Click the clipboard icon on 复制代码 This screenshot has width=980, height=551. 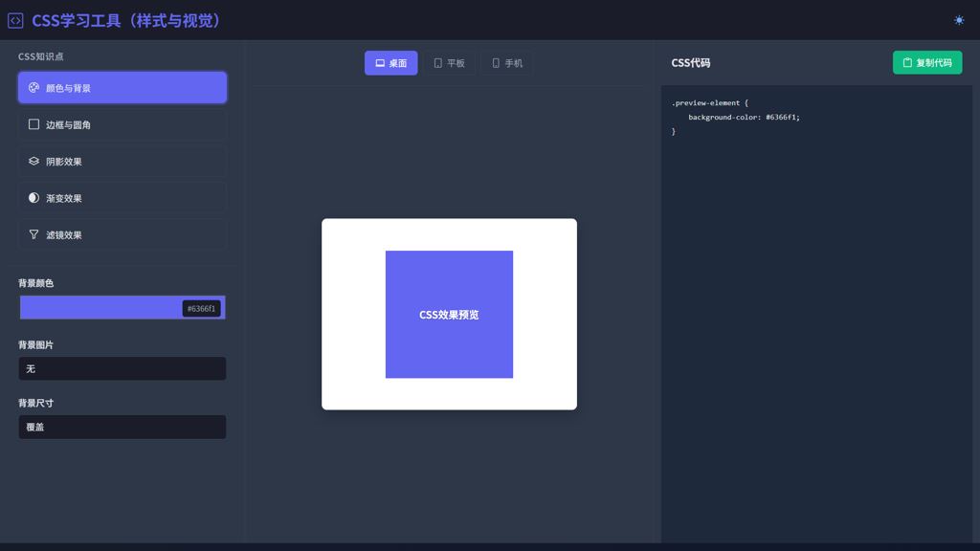(907, 63)
